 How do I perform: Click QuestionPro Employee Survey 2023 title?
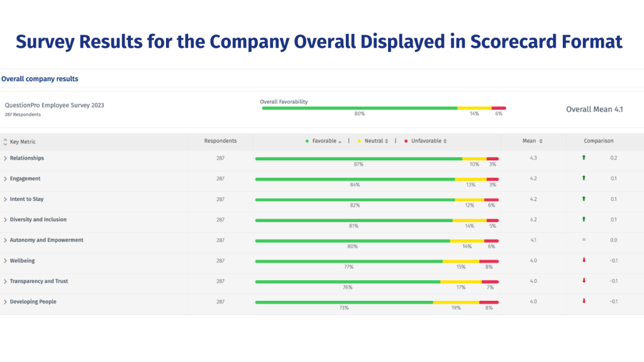click(x=54, y=105)
